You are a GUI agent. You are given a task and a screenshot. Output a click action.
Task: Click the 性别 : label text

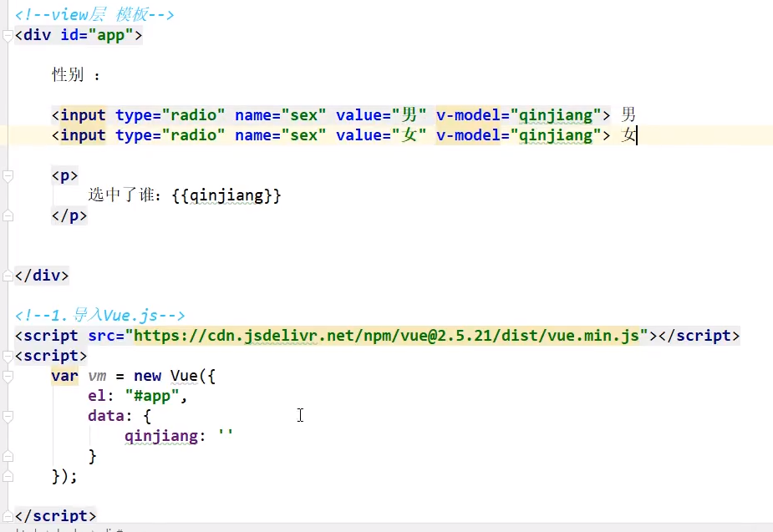tap(76, 75)
